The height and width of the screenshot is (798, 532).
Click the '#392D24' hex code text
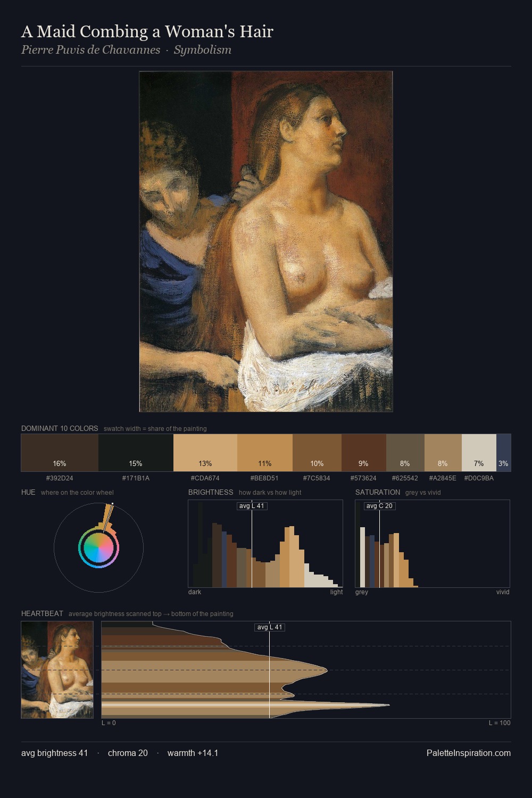click(60, 478)
